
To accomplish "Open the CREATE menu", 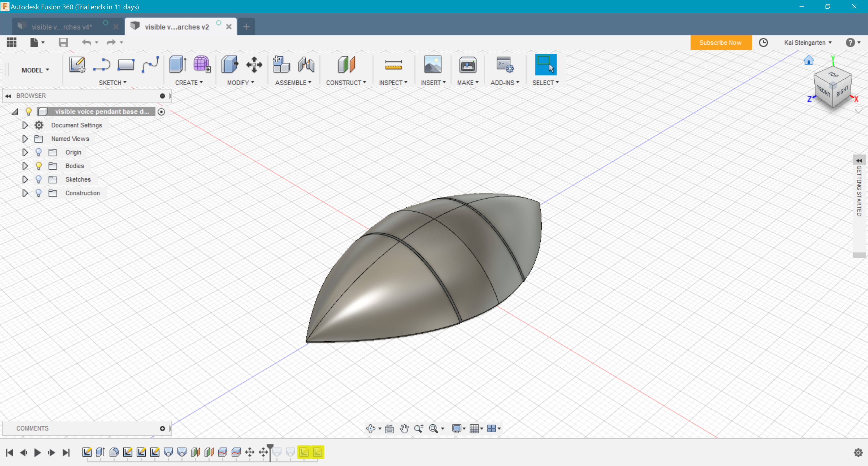I will point(189,83).
